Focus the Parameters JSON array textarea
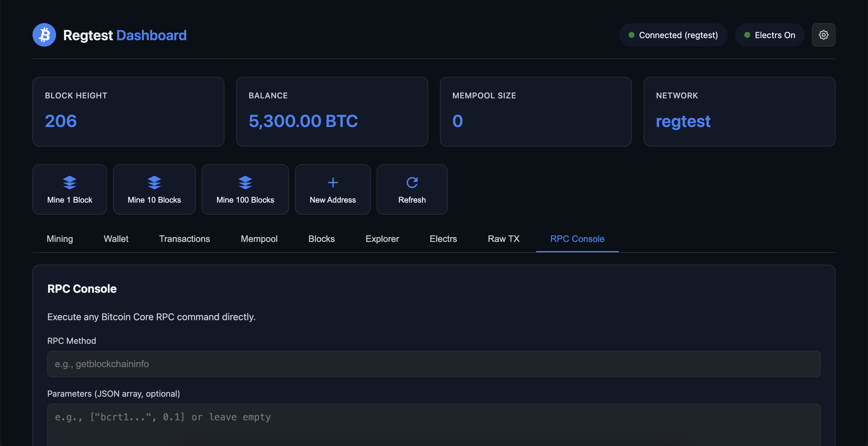868x446 pixels. coord(434,425)
